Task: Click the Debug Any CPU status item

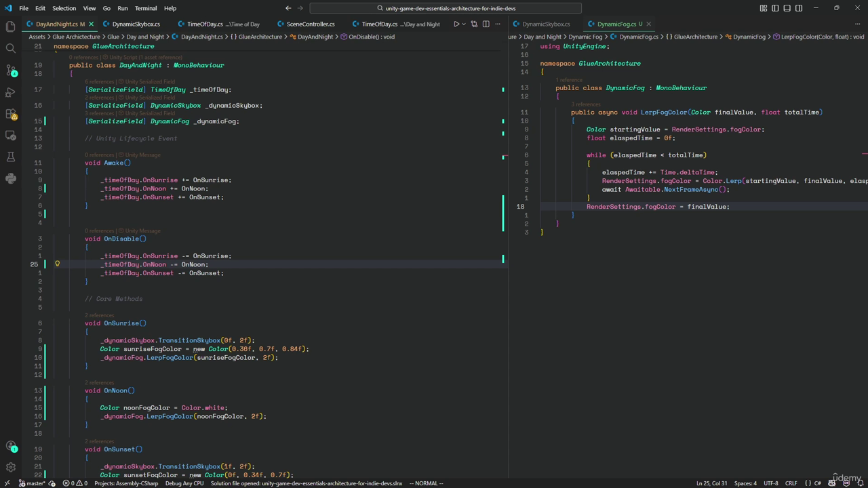Action: click(x=184, y=483)
